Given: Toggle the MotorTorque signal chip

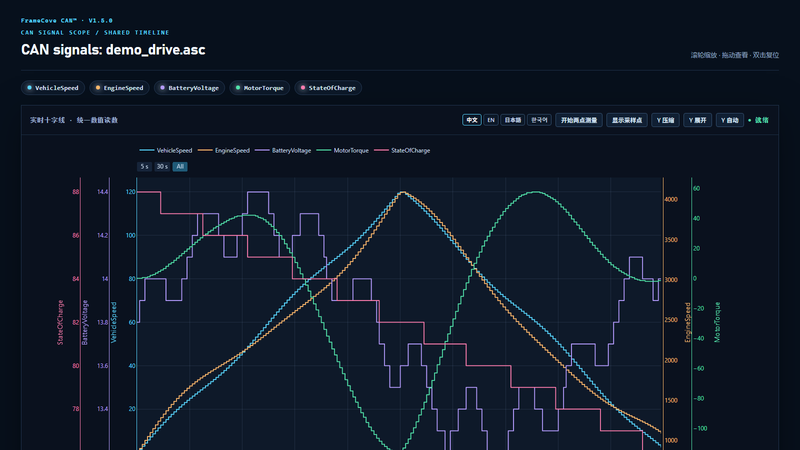Looking at the screenshot, I should click(x=260, y=88).
